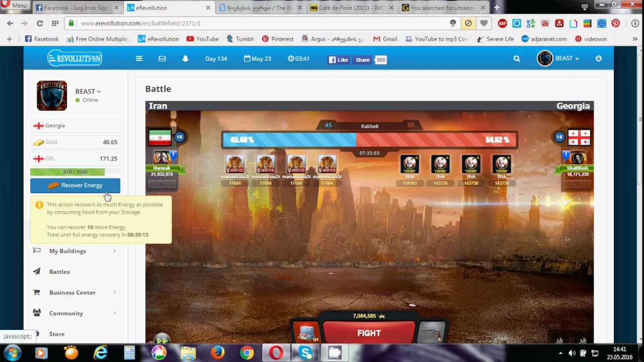
Task: Open the notifications bell icon
Action: click(x=185, y=59)
